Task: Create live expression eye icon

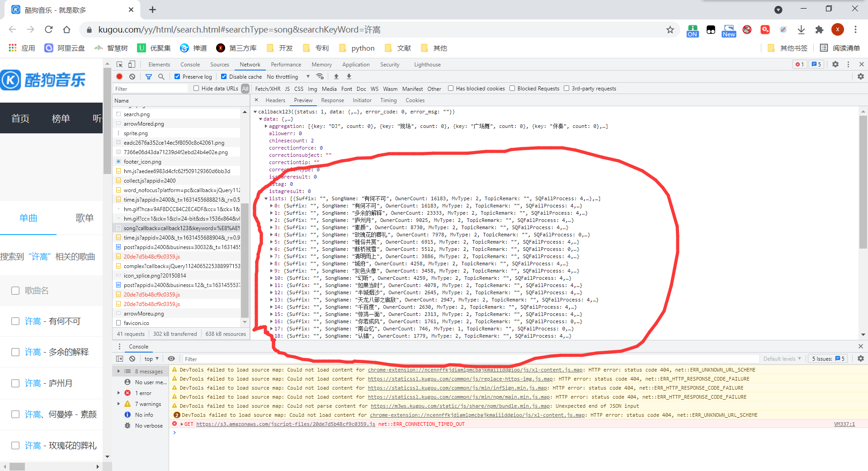Action: (171, 358)
